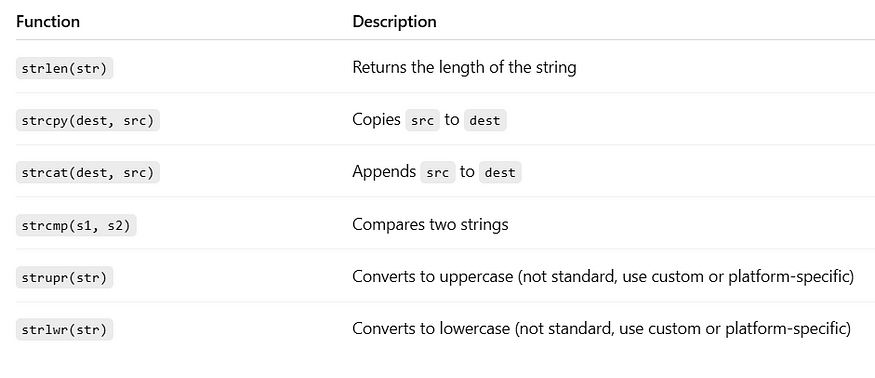Screen dimensions: 875x378
Task: Click the dest chip in the Appends row
Action: click(x=500, y=173)
